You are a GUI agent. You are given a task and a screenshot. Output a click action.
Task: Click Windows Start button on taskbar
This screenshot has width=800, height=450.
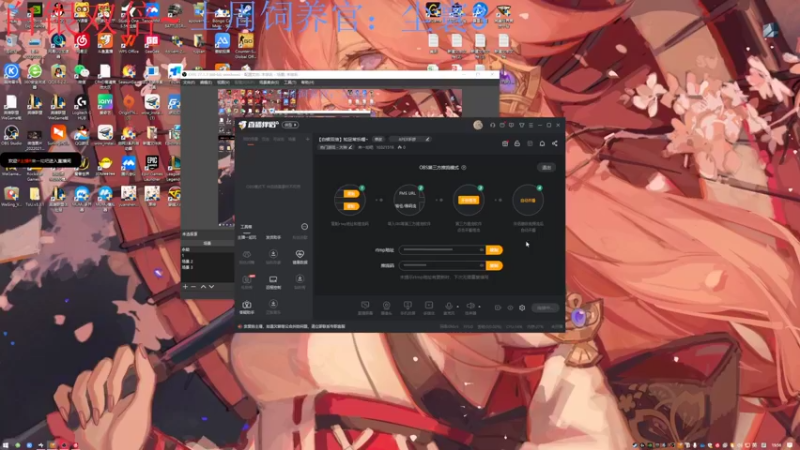tap(5, 445)
